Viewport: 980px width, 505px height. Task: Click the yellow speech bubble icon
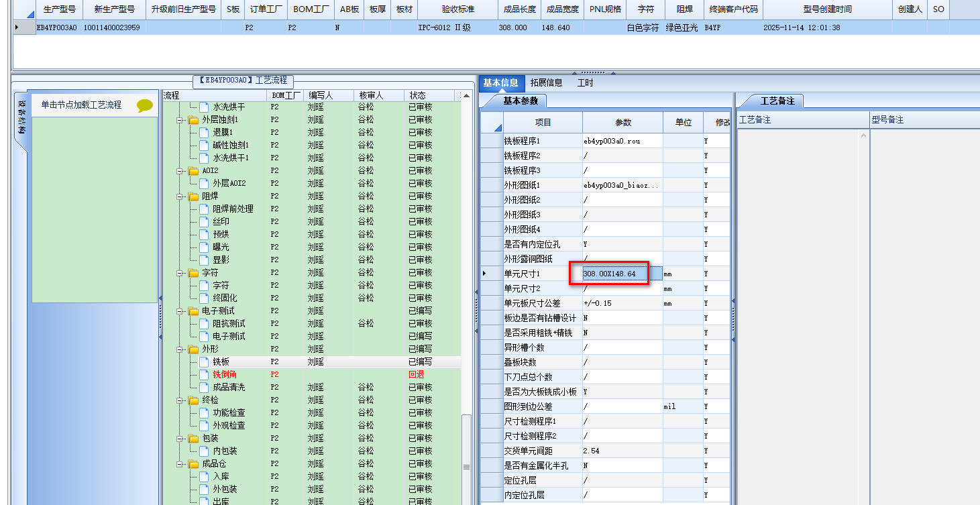pyautogui.click(x=145, y=106)
